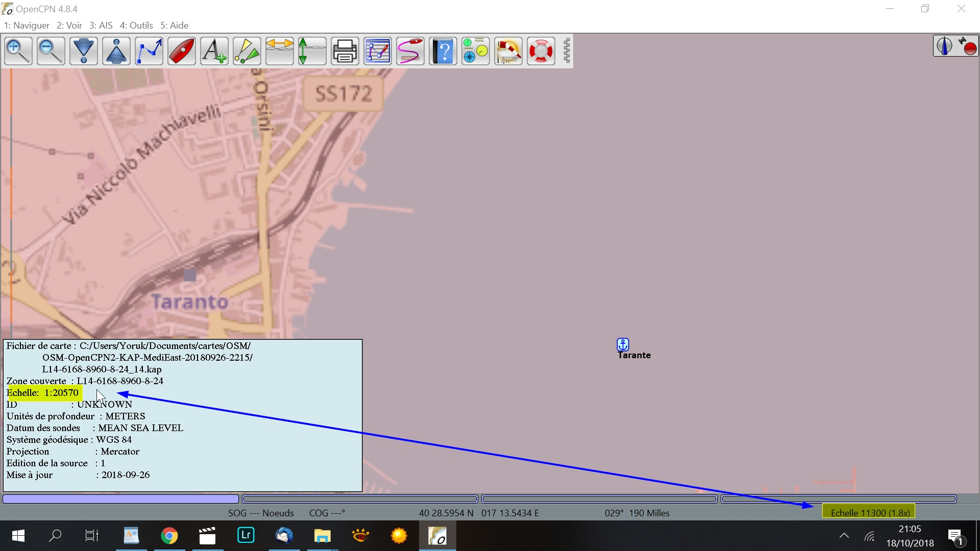Open the 5: Aide menu
The height and width of the screenshot is (551, 980).
(x=175, y=26)
